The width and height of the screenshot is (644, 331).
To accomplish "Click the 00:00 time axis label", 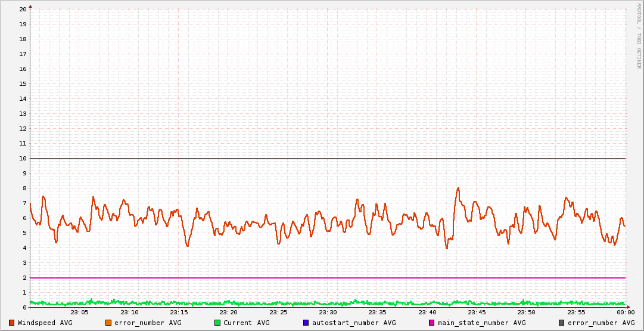I will point(625,312).
